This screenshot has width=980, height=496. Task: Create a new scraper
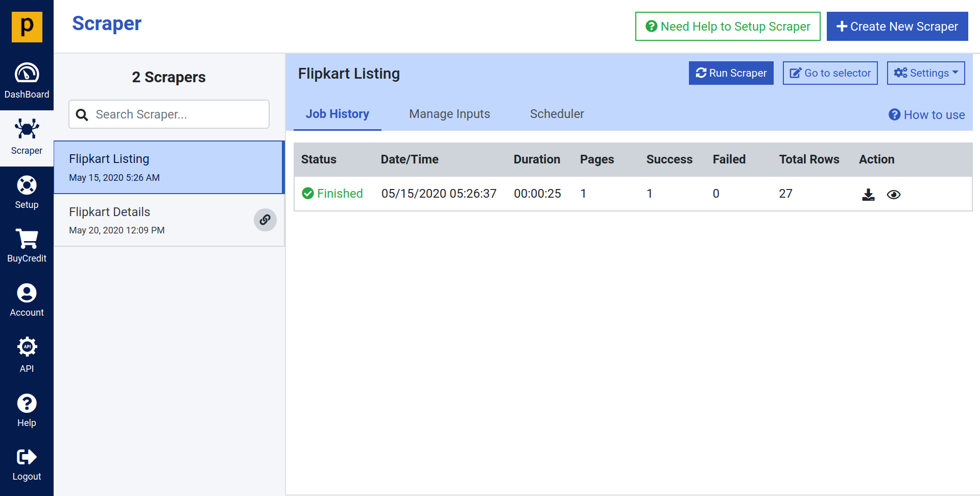[897, 26]
